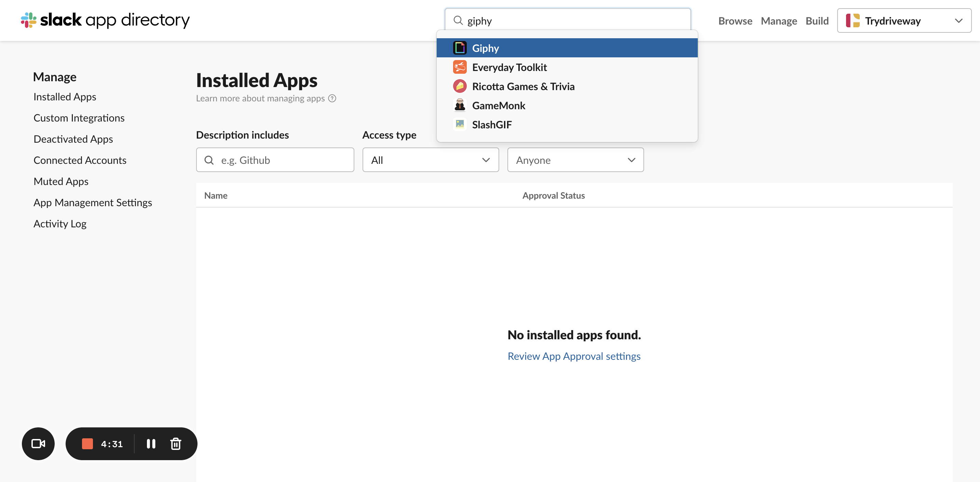This screenshot has width=980, height=482.
Task: Click the recording timer 4:31
Action: (112, 444)
